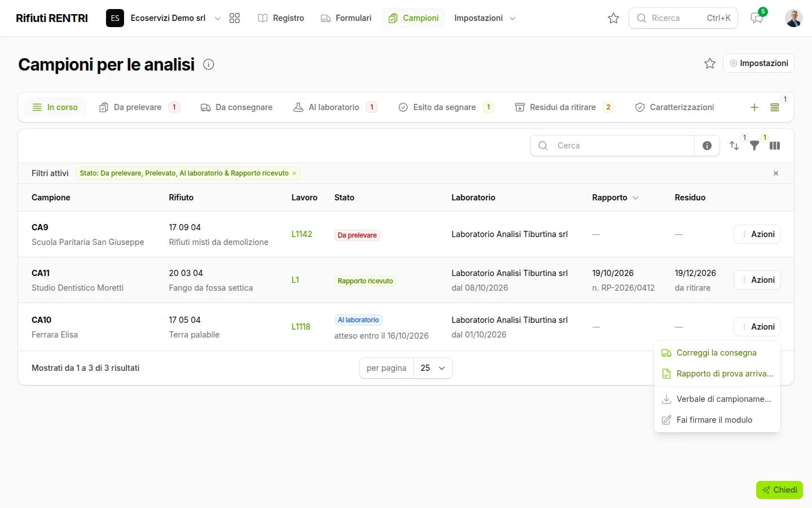Click the Impostazioni button near page title
812x508 pixels.
[x=759, y=63]
